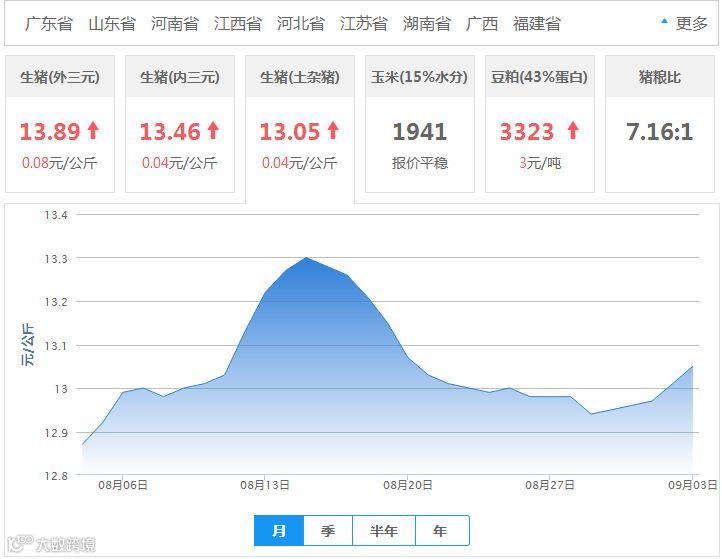Click the 7.16:1 ratio value
This screenshot has width=722, height=559.
coord(660,132)
